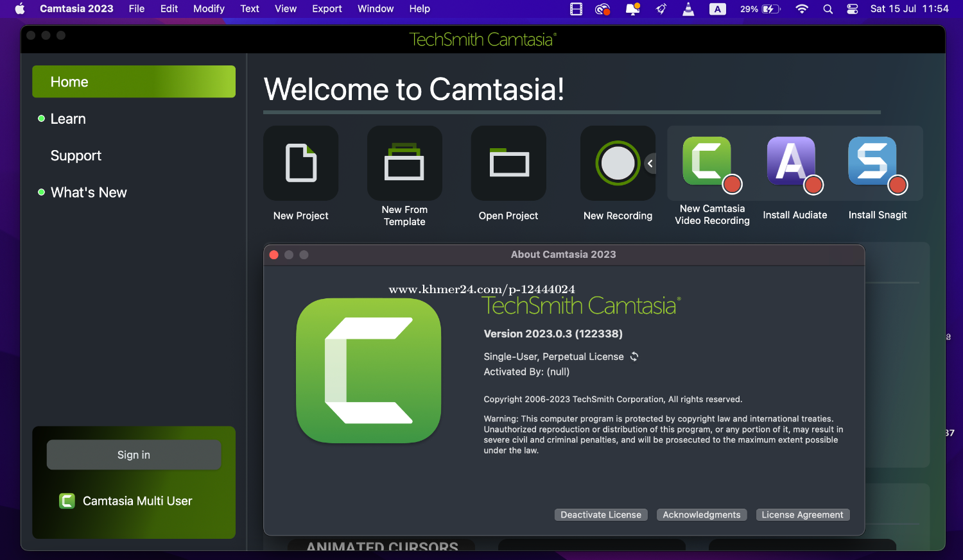
Task: View the License Agreement
Action: coord(802,515)
